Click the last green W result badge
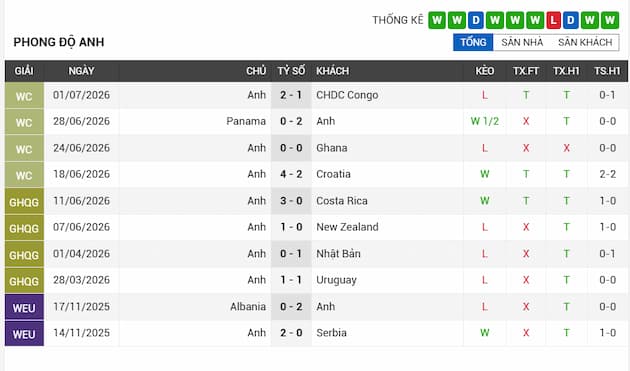Viewport: 630px width, 371px height. (610, 20)
